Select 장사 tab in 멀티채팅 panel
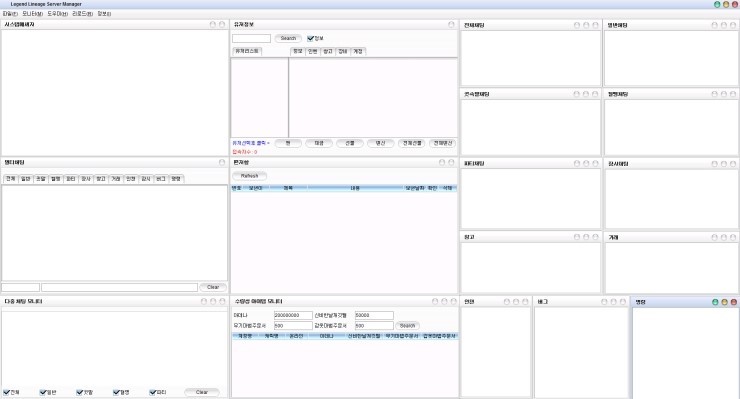The height and width of the screenshot is (399, 740). click(x=86, y=178)
